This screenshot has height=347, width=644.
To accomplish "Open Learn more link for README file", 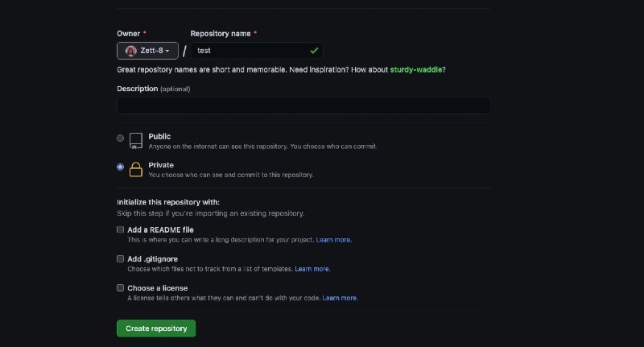I will click(333, 240).
